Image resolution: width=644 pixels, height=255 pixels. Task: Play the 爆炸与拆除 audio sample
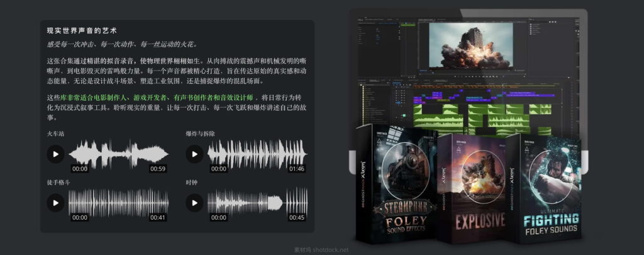click(x=195, y=154)
